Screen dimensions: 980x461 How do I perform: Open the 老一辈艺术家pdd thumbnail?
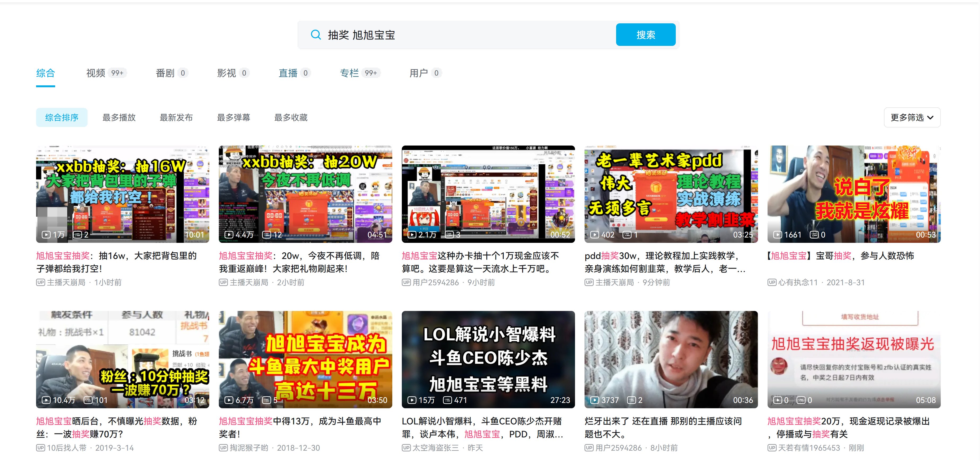[x=671, y=194]
